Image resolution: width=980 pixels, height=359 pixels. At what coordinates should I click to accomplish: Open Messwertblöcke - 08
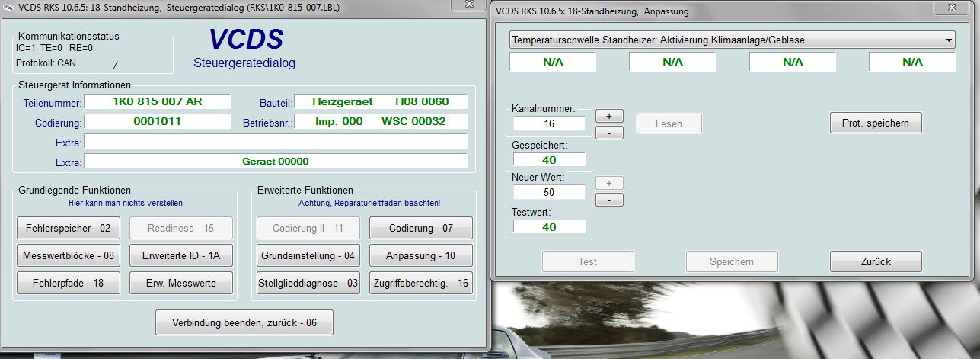(69, 255)
